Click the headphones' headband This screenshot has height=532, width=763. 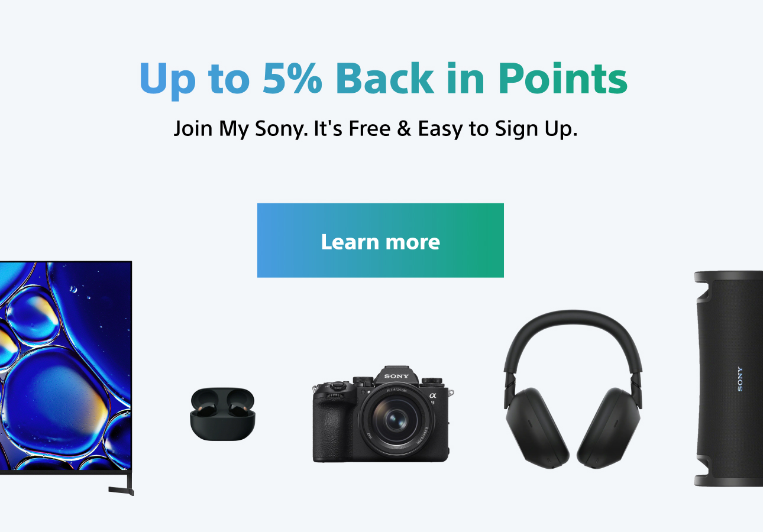point(573,334)
